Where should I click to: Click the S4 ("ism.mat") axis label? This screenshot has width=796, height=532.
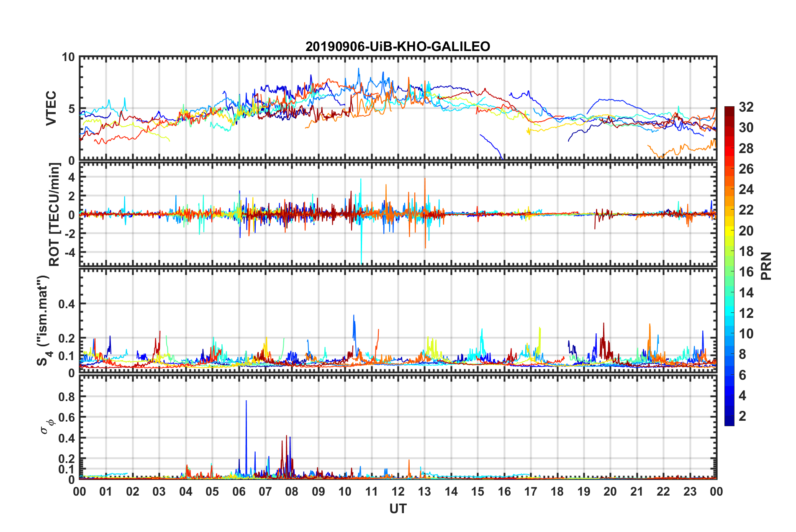click(x=45, y=320)
